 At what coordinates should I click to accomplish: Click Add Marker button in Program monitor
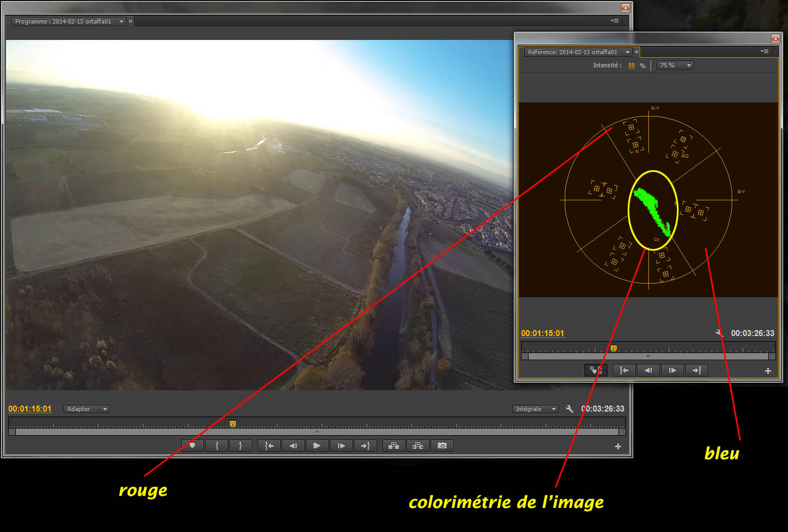pos(192,446)
